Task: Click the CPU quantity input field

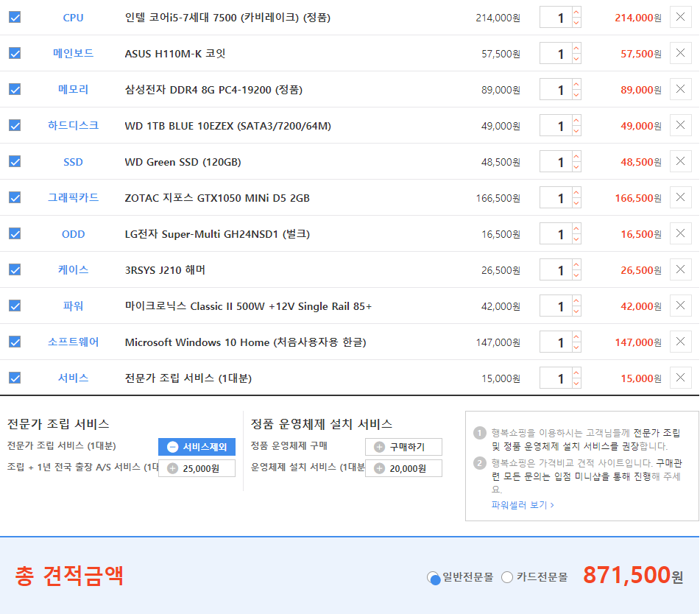Action: (556, 18)
